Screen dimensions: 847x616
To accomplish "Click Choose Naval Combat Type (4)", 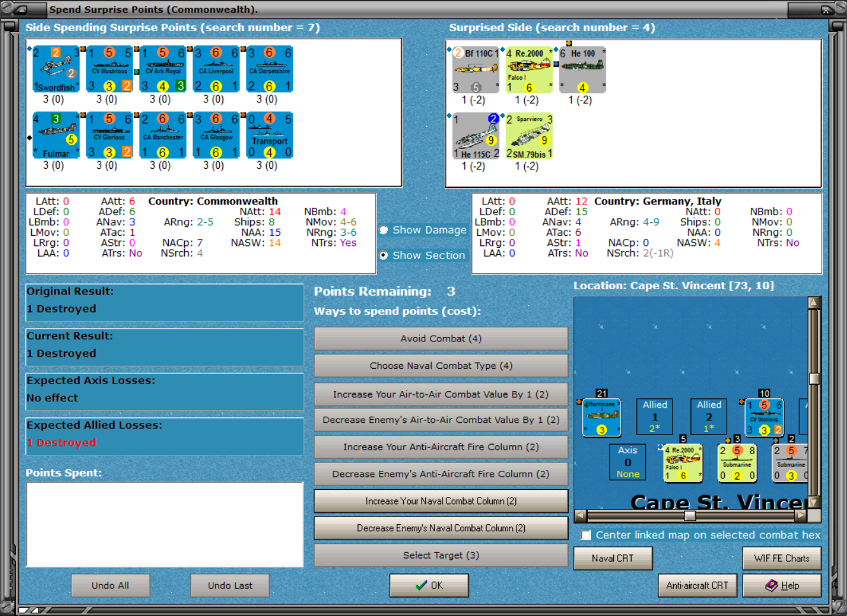I will point(441,366).
